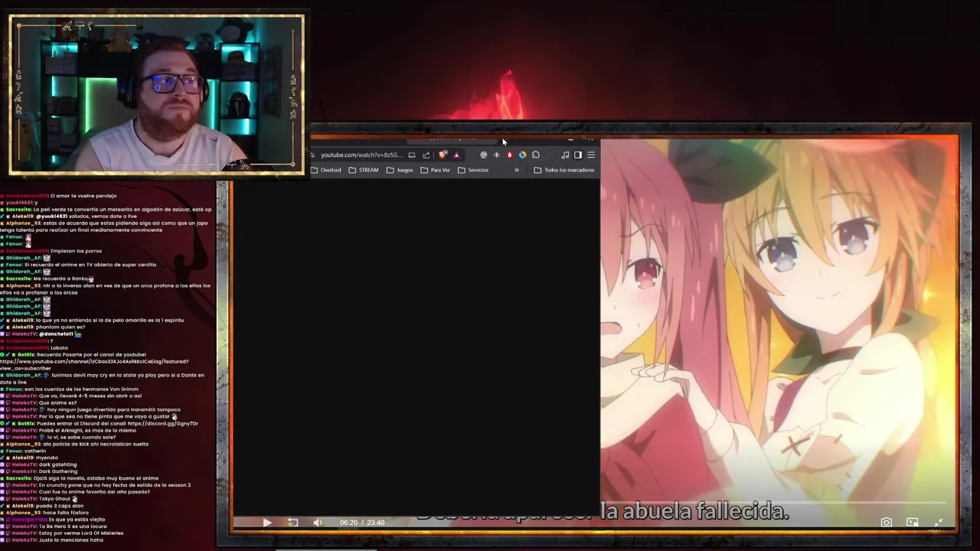Viewport: 980px width, 551px height.
Task: Click the share page icon in address bar
Action: click(x=426, y=155)
